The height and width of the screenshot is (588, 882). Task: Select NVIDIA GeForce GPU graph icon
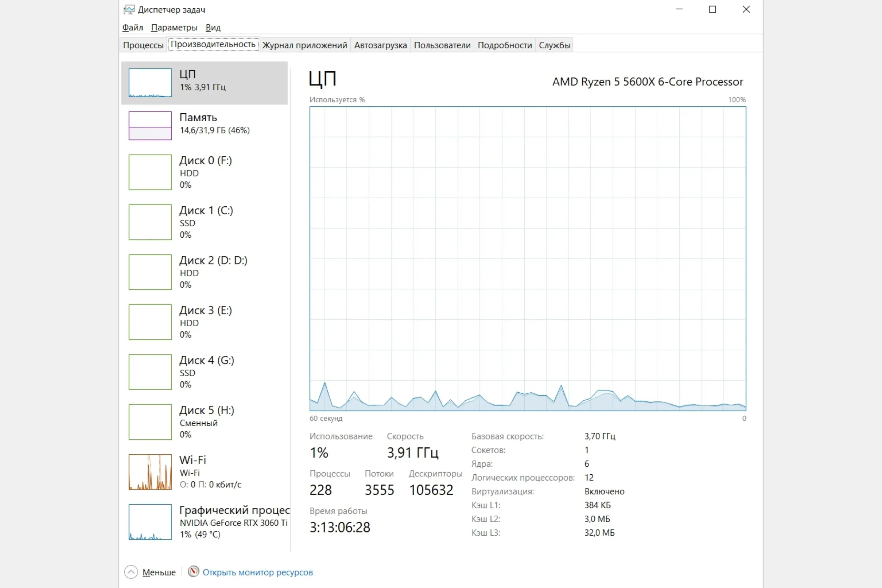click(150, 522)
